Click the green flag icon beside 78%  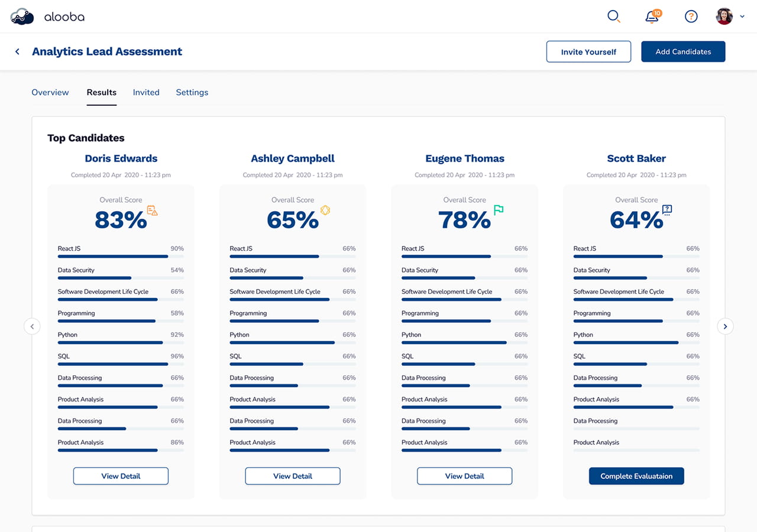point(499,210)
